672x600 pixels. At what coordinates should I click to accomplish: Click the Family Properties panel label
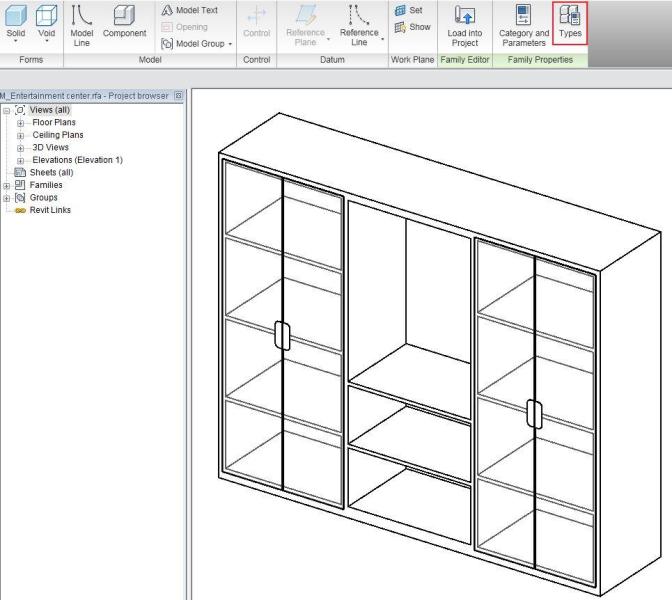pyautogui.click(x=540, y=60)
